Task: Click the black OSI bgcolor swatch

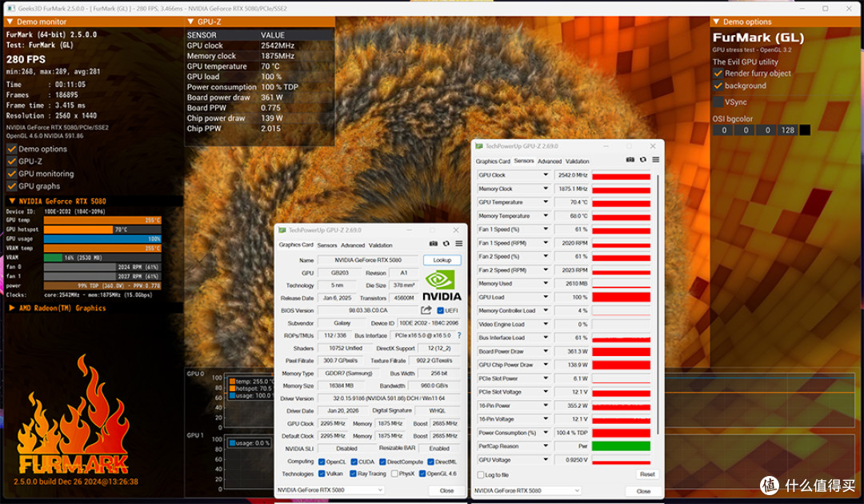Action: point(805,130)
